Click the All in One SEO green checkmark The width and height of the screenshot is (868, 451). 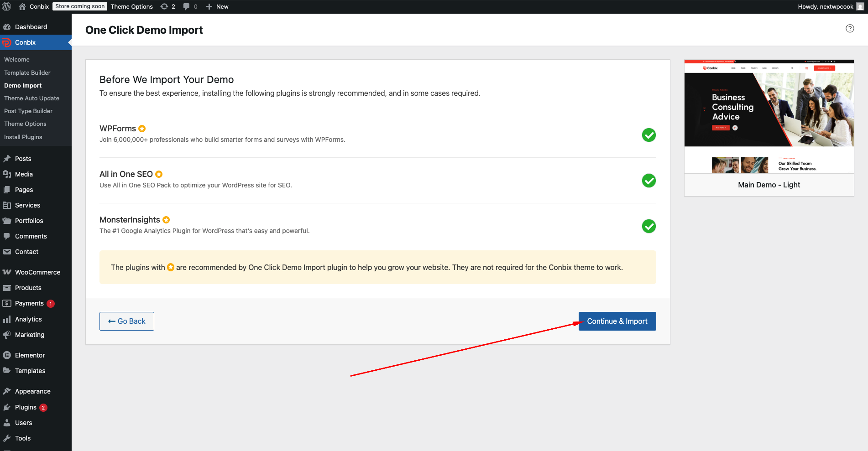coord(648,181)
